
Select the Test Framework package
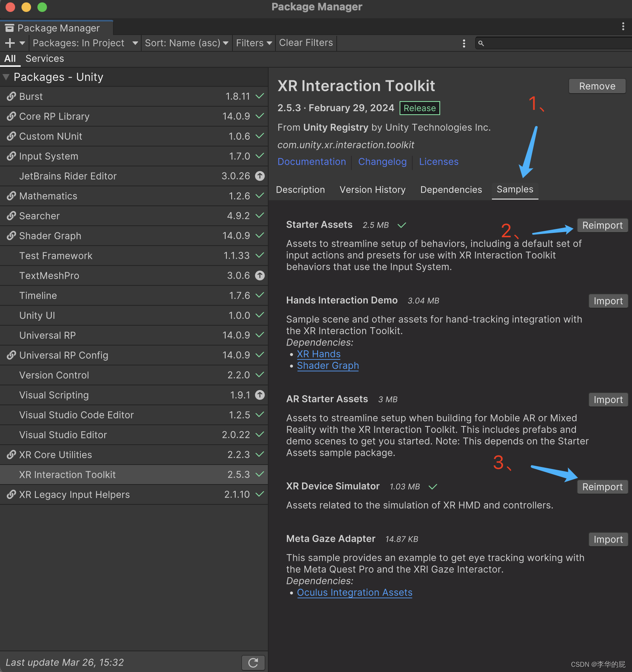tap(134, 256)
